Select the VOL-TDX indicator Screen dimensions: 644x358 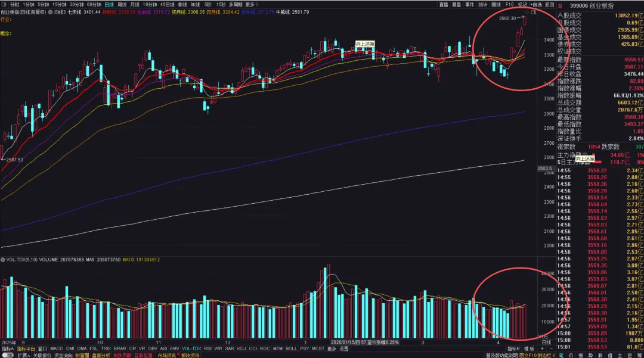(x=191, y=348)
